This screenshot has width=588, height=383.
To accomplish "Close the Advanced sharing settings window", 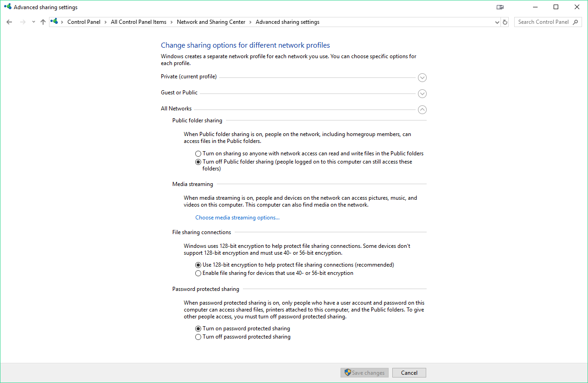I will tap(577, 7).
